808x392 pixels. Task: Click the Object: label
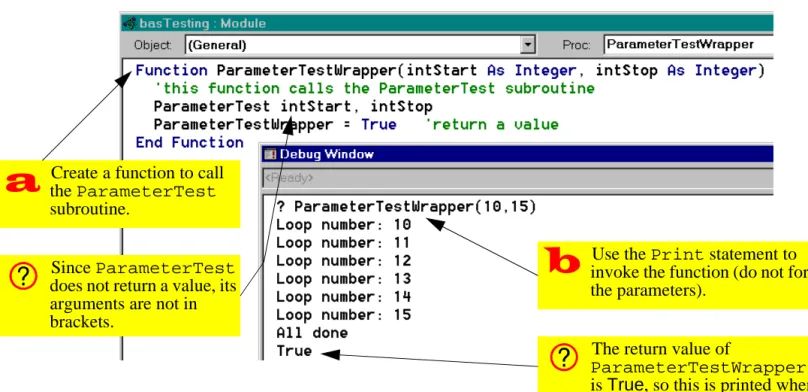tap(153, 45)
